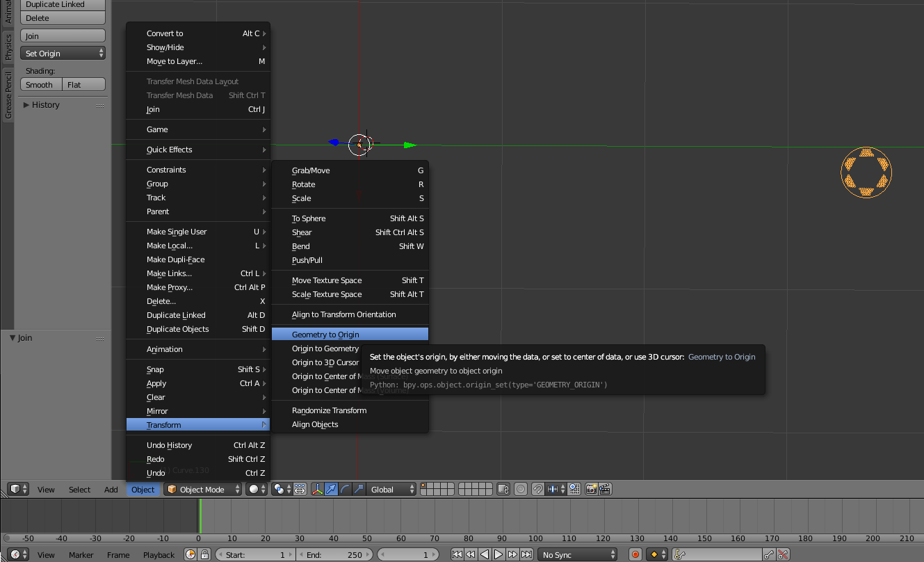Enable the translate manipulator arrow
The width and height of the screenshot is (924, 562).
pyautogui.click(x=331, y=489)
